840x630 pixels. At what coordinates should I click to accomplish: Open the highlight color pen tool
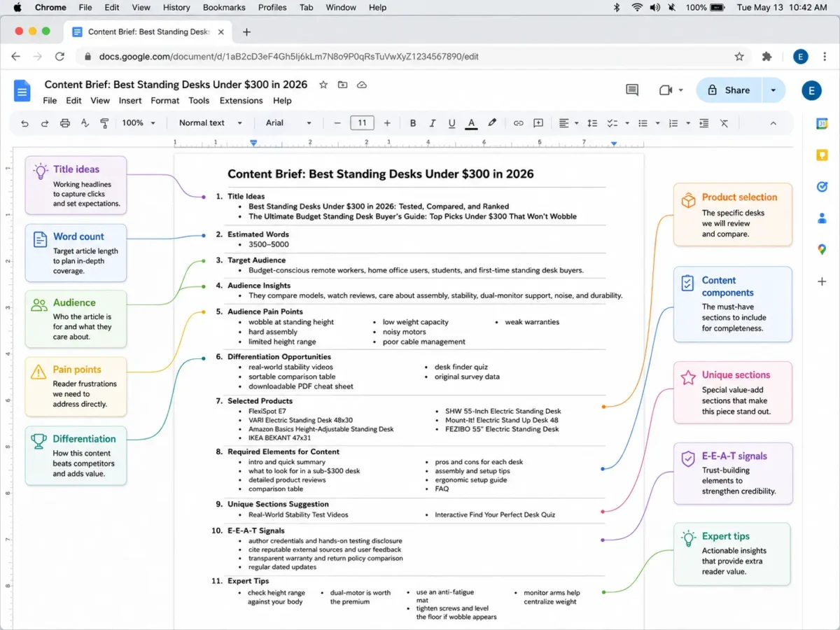[492, 123]
